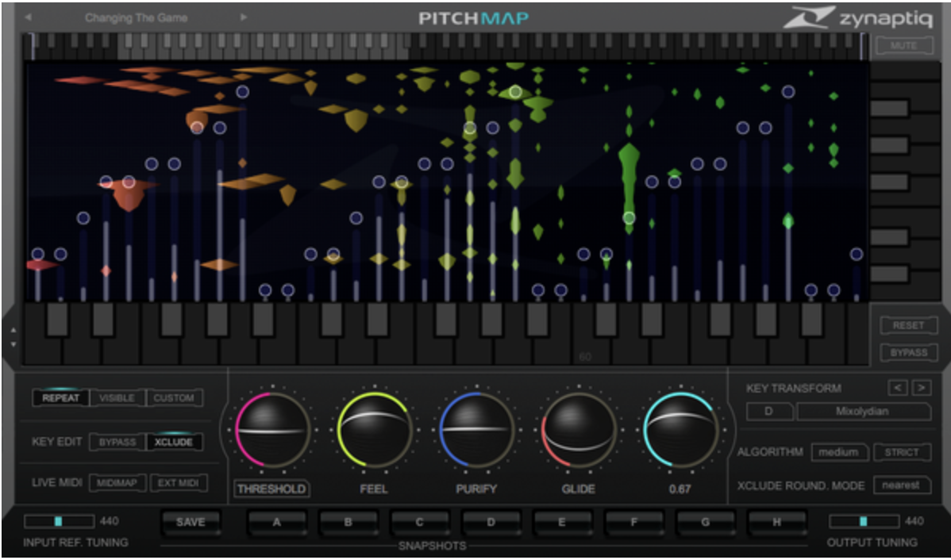Recall snapshot C
Screen dimensions: 951x560
coord(420,522)
